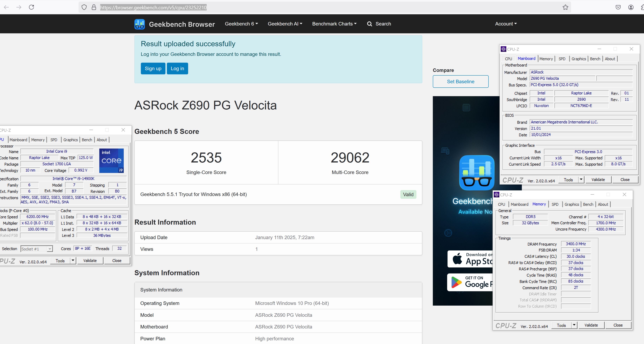Click the Log in button

(x=177, y=68)
